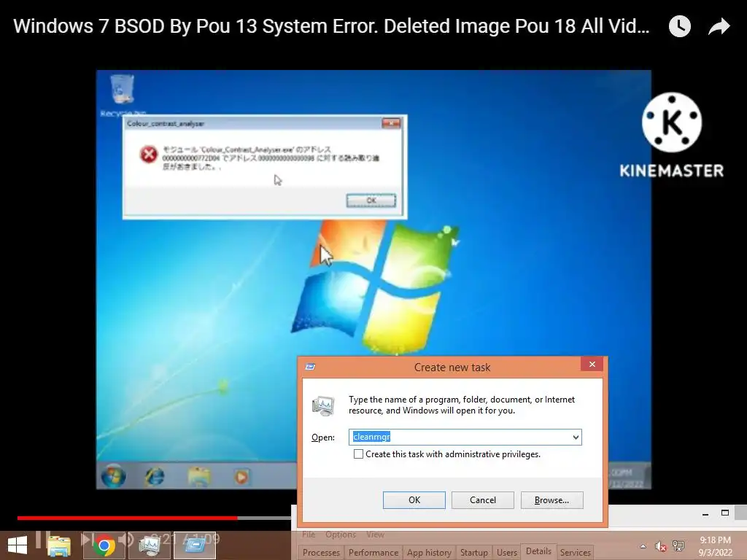Open the Windows Start button on taskbar
747x560 pixels.
[x=18, y=545]
